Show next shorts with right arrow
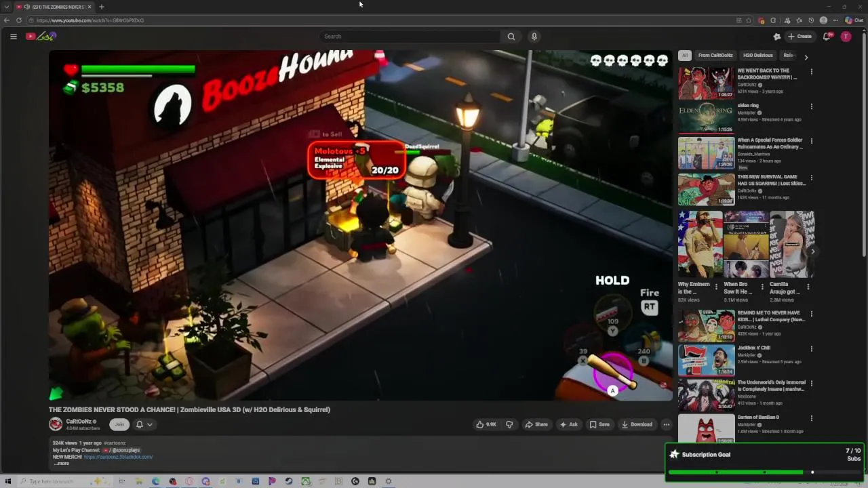 pos(812,251)
